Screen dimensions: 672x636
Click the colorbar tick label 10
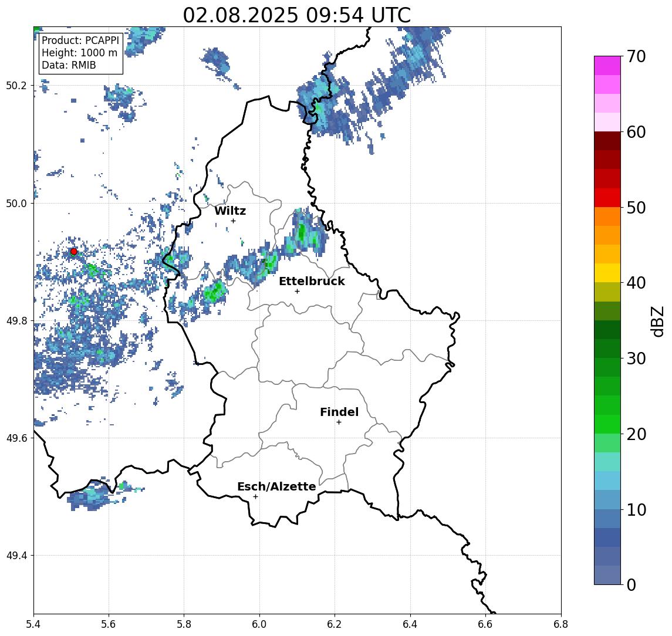click(636, 509)
